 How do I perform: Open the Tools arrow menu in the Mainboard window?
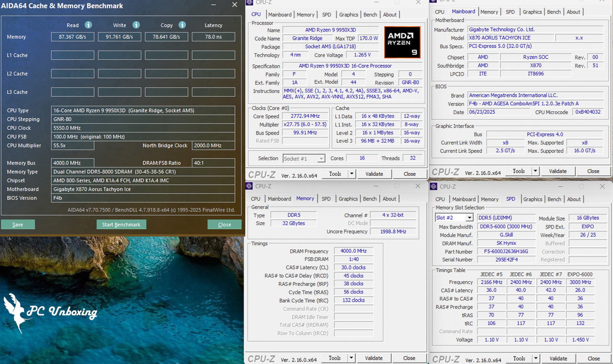[x=536, y=171]
